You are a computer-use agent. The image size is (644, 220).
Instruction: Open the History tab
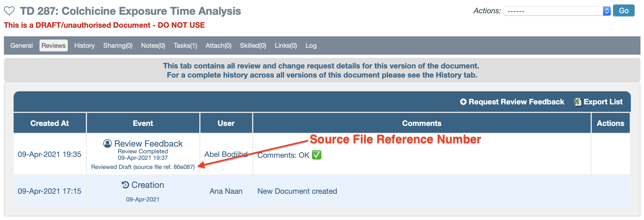click(84, 45)
